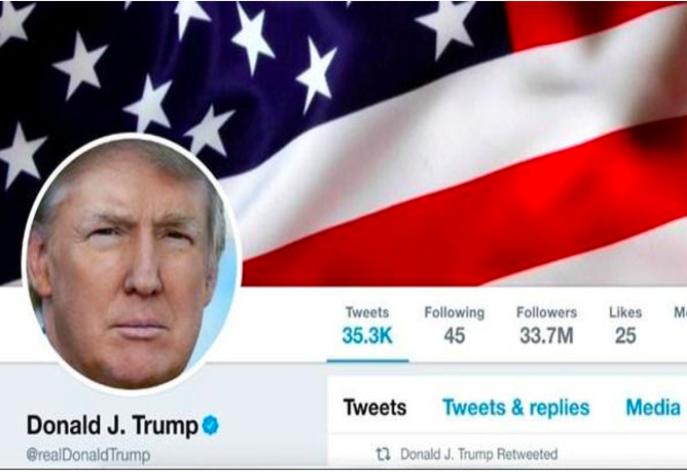The width and height of the screenshot is (687, 472).
Task: Switch to the Media tab
Action: pyautogui.click(x=653, y=408)
